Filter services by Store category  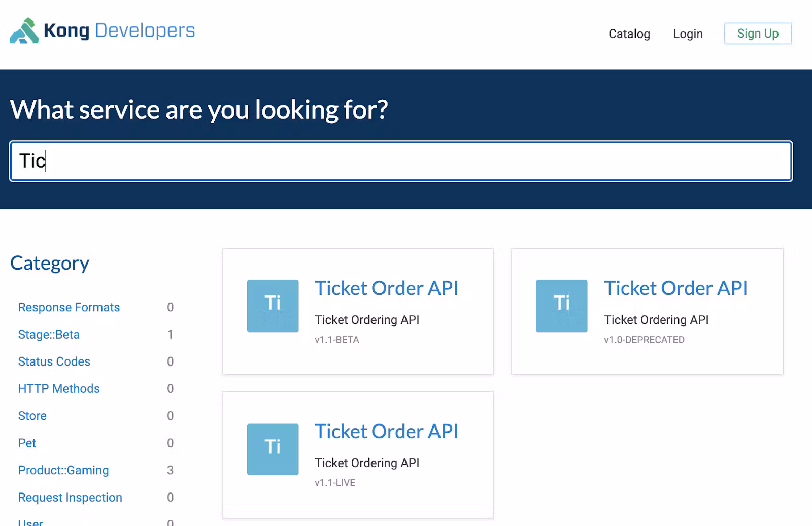point(32,416)
